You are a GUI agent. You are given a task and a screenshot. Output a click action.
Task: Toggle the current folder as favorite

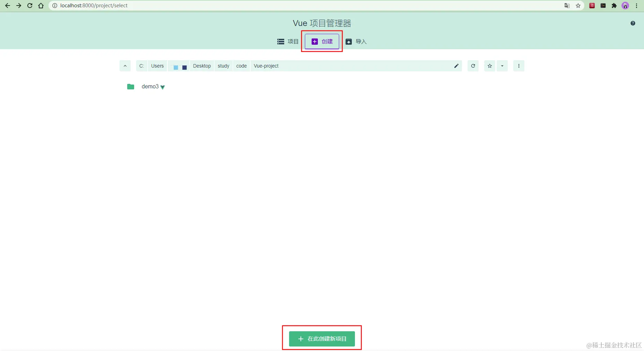click(x=490, y=66)
